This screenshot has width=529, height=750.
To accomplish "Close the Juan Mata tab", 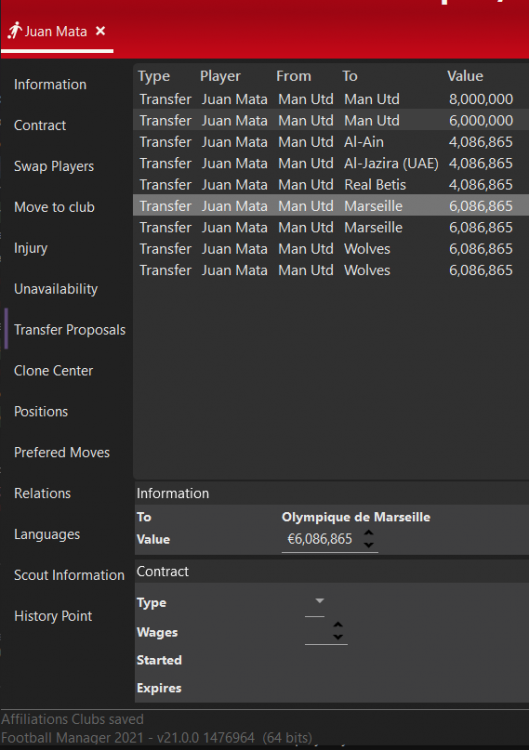I will coord(100,31).
